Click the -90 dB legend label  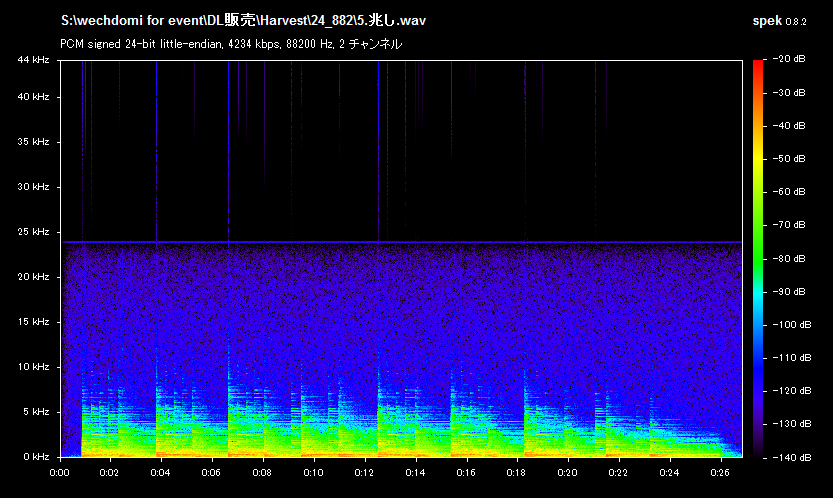pyautogui.click(x=788, y=291)
